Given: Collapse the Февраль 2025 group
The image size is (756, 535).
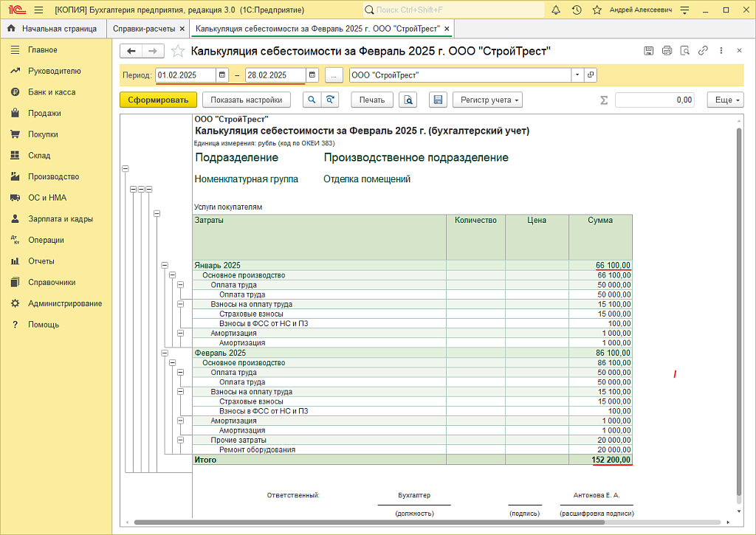Looking at the screenshot, I should click(x=165, y=353).
